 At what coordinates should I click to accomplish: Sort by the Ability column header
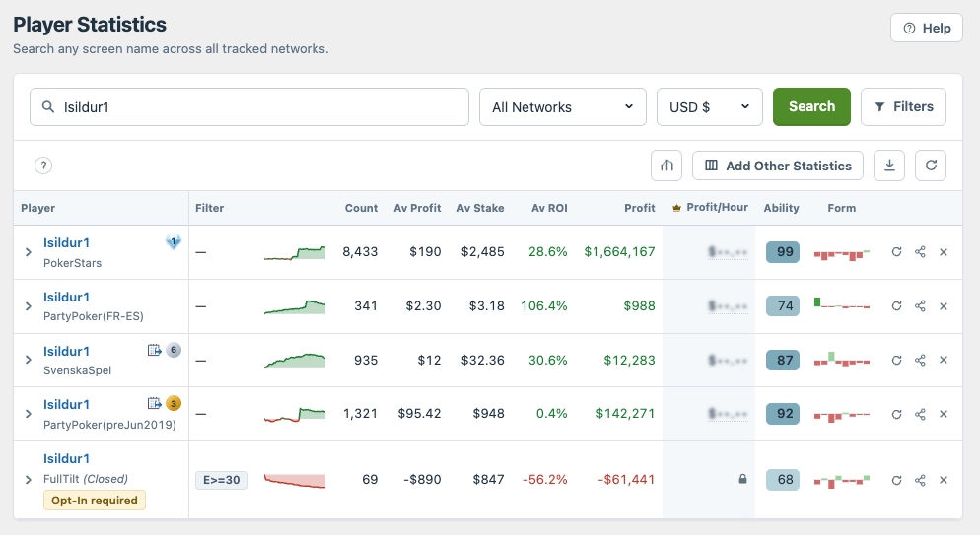[781, 208]
